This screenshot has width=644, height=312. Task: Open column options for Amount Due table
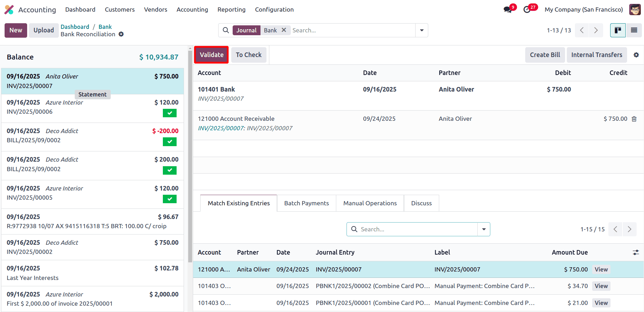point(636,252)
